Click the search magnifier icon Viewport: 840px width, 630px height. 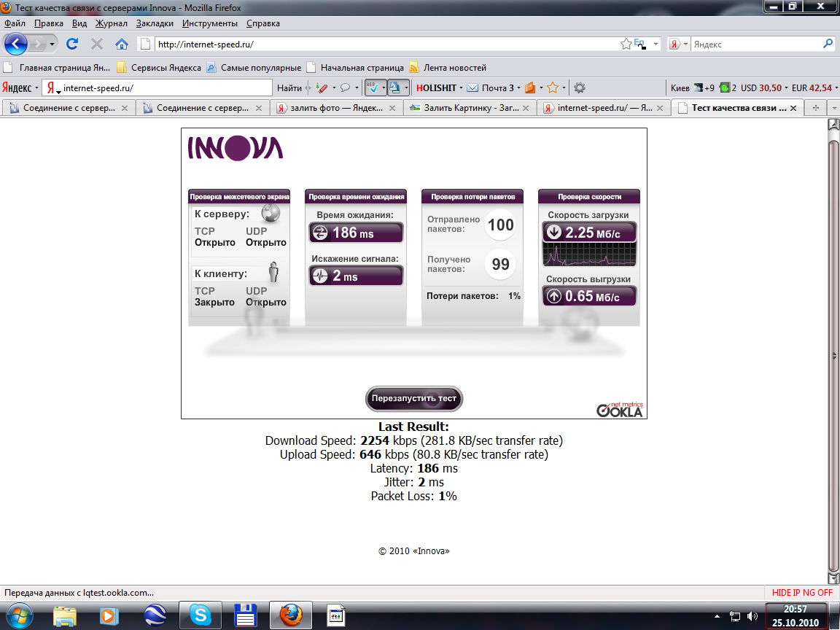pyautogui.click(x=828, y=44)
